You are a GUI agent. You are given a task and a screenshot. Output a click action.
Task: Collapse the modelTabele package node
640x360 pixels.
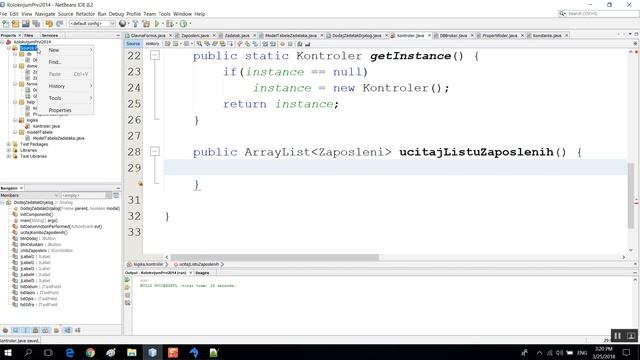[15, 132]
